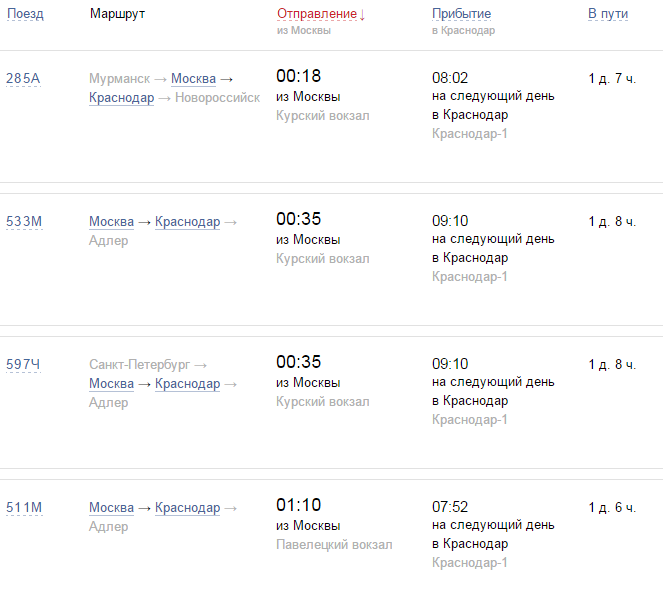Open train 285А details
Image resolution: width=663 pixels, height=594 pixels.
point(23,78)
